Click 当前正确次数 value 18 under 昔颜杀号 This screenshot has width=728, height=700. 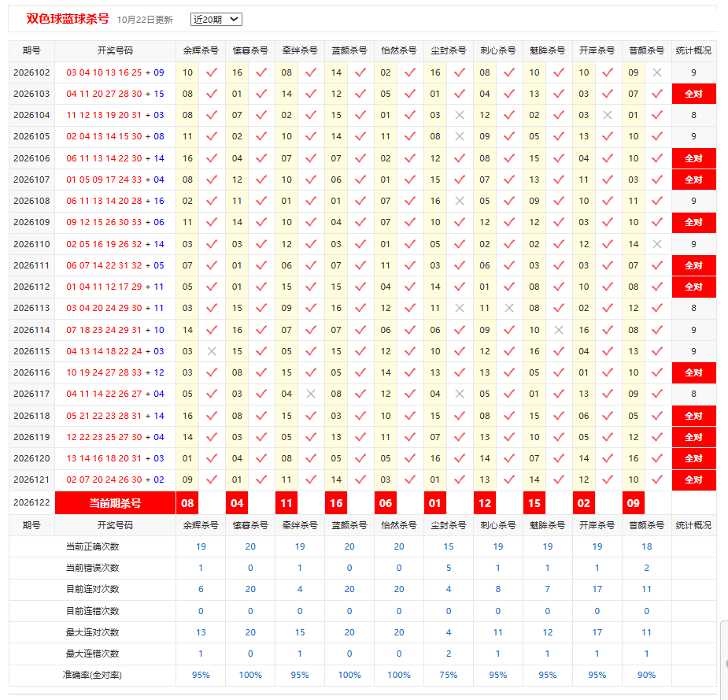point(647,546)
